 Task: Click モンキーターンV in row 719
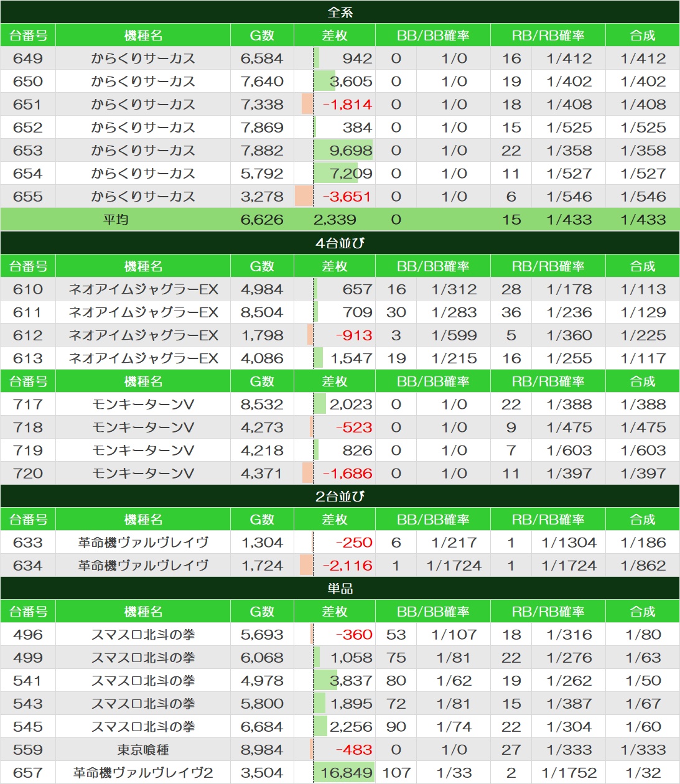[x=143, y=450]
